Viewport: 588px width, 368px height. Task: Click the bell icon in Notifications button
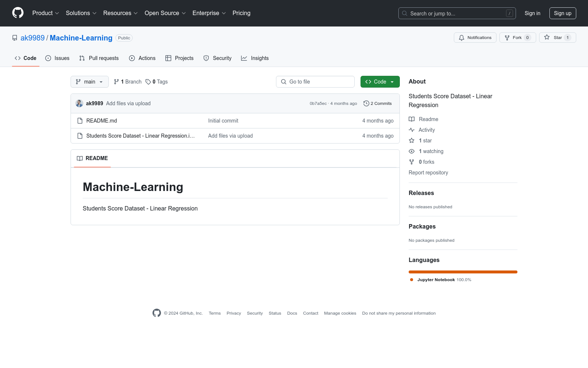pos(462,38)
